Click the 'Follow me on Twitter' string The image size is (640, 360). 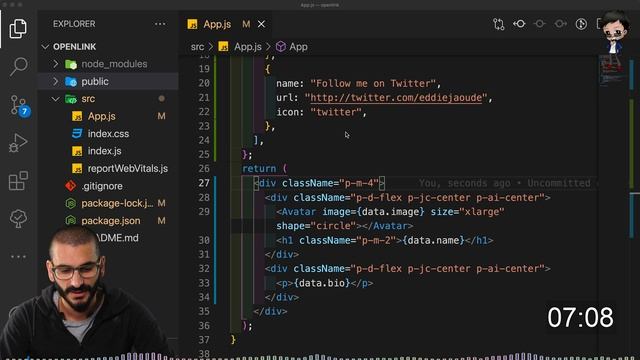click(x=373, y=83)
